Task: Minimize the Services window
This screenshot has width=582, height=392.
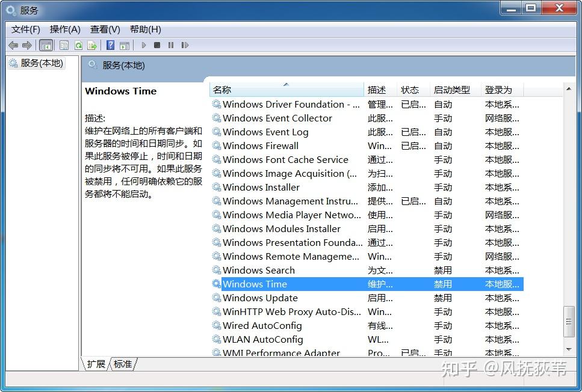Action: 511,8
